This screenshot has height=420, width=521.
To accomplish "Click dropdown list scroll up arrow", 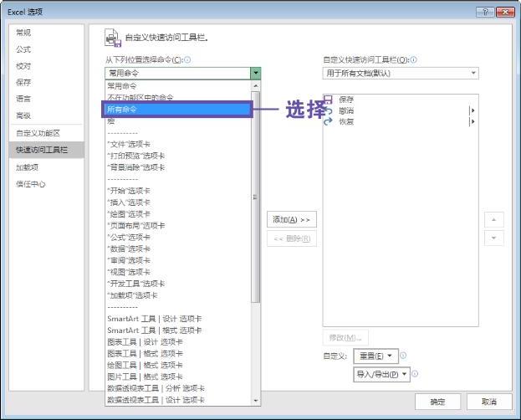I will (x=256, y=86).
